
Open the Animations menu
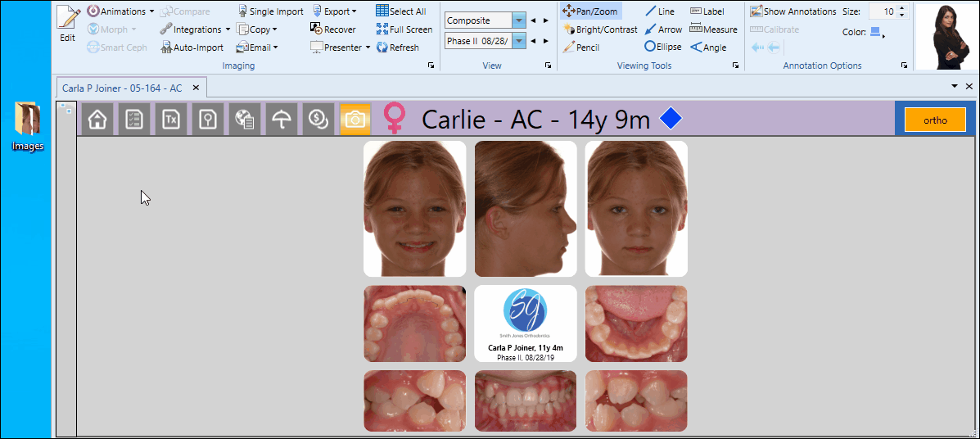(x=120, y=11)
